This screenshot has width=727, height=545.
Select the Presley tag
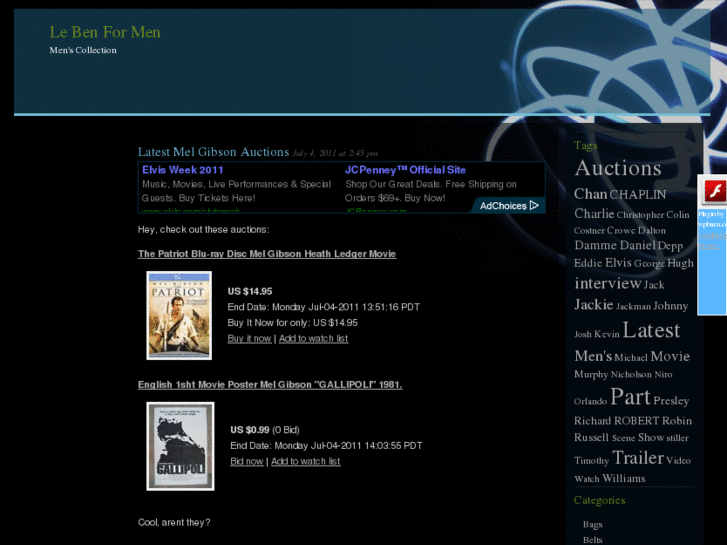point(671,401)
